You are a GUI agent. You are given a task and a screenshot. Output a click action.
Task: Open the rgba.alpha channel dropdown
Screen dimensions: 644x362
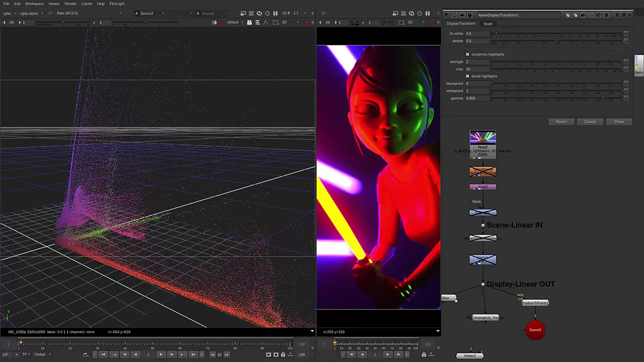tap(32, 13)
